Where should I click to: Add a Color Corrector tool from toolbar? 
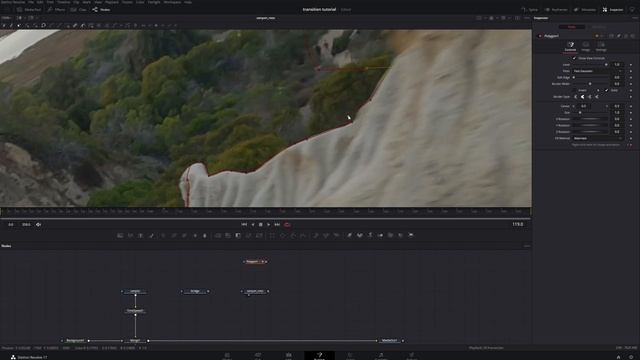(x=163, y=236)
